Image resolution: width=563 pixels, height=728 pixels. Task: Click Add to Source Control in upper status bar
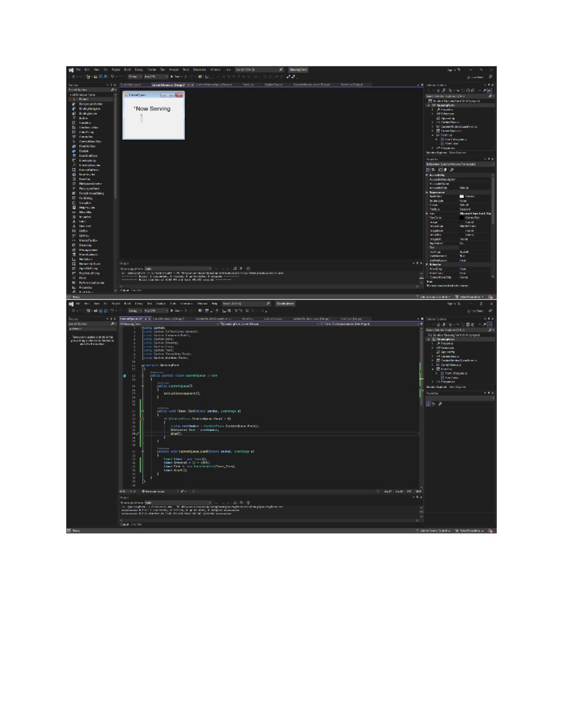click(x=434, y=297)
